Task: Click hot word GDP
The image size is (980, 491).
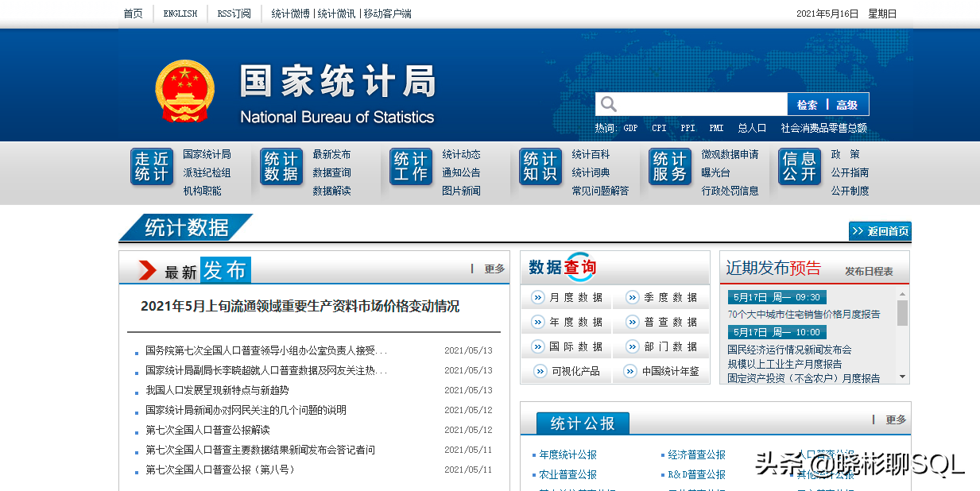Action: (630, 128)
